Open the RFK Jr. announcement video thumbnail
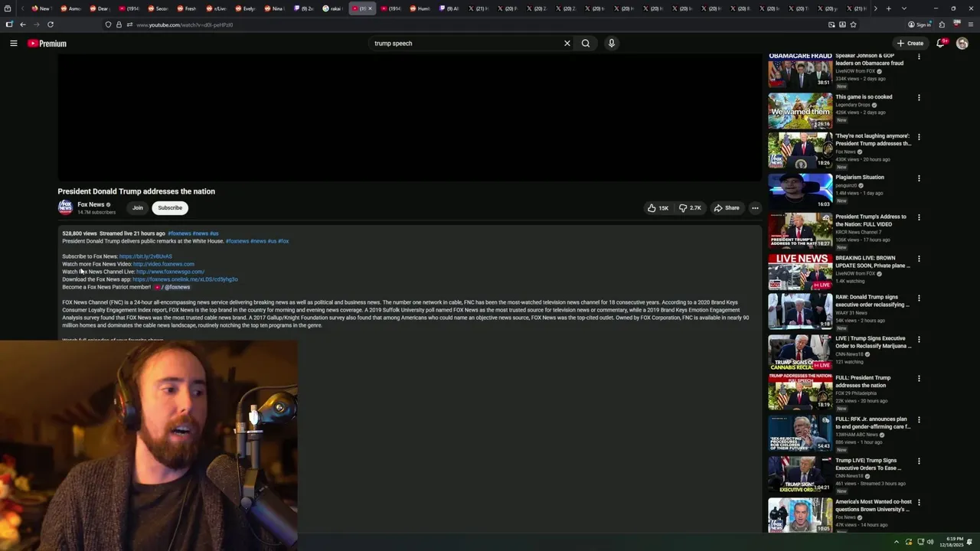980x551 pixels. (x=800, y=433)
